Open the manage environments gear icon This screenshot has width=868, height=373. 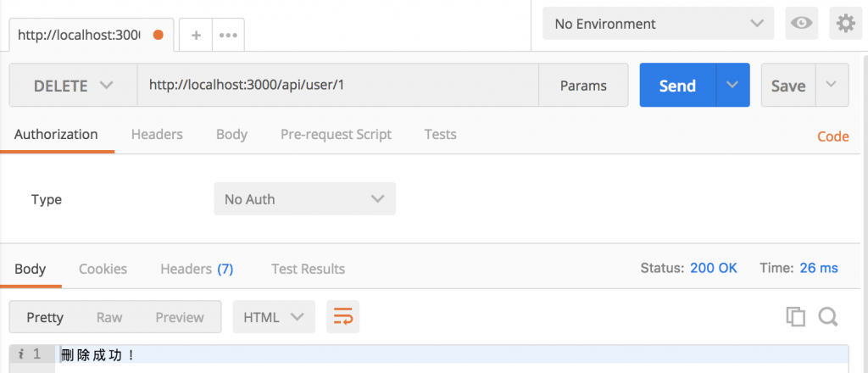click(x=845, y=24)
